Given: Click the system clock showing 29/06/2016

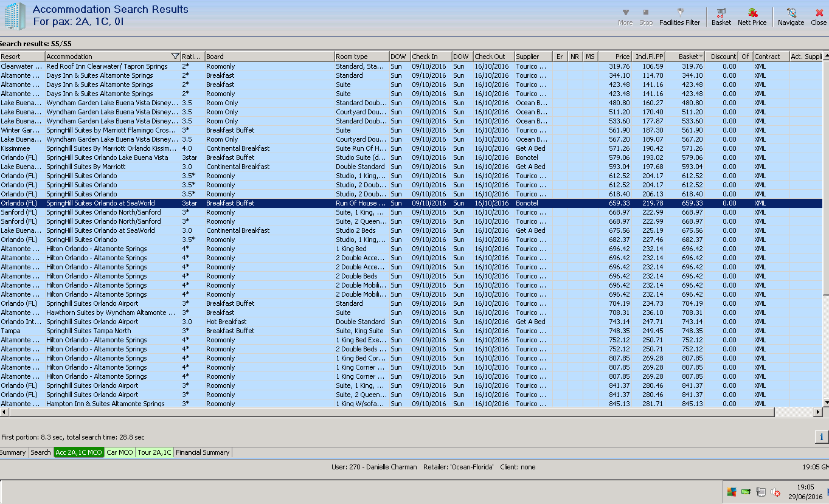Looking at the screenshot, I should tap(805, 492).
